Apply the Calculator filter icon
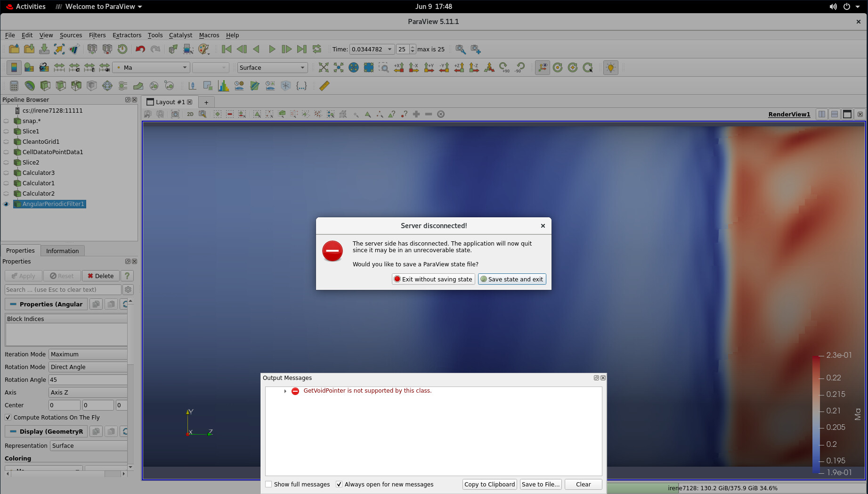This screenshot has height=494, width=868. click(x=14, y=86)
